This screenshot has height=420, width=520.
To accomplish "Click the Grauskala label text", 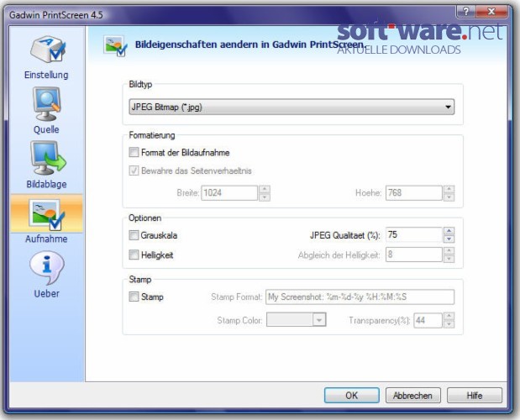I will click(159, 235).
